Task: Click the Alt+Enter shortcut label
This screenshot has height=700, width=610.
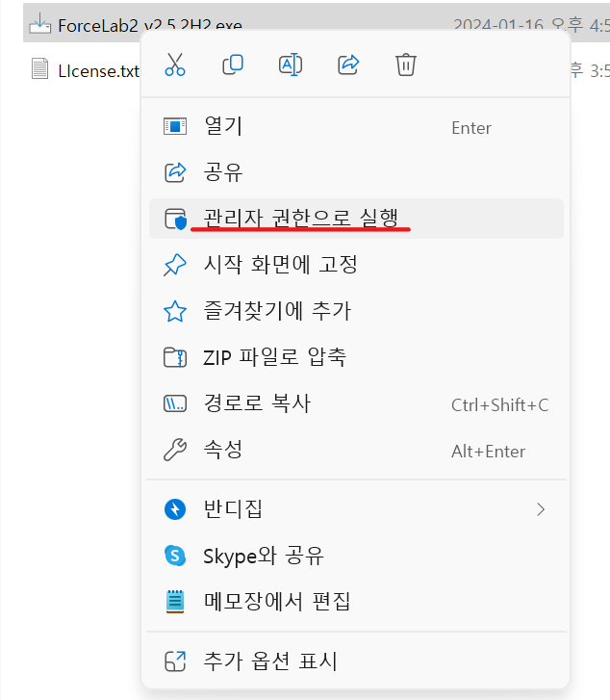Action: pyautogui.click(x=488, y=452)
